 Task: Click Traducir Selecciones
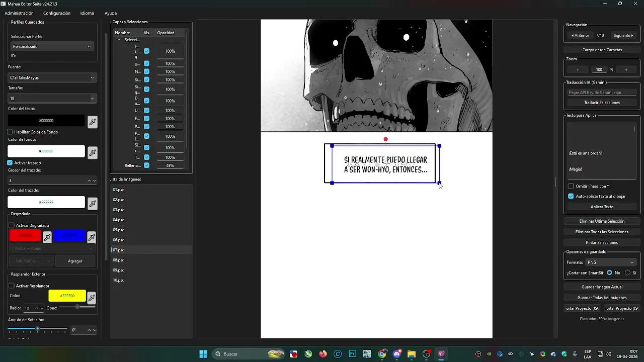tap(602, 103)
